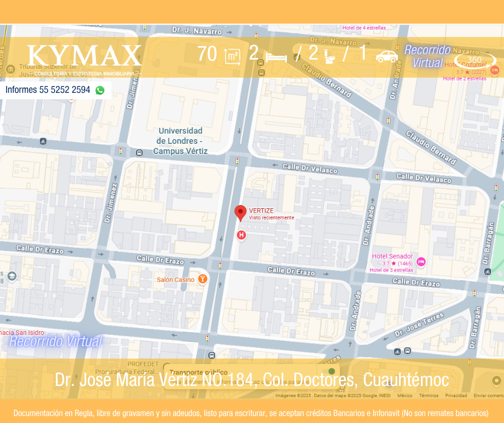This screenshot has width=504, height=423.
Task: Click the hospital H marker below VERTIZE
Action: click(241, 235)
